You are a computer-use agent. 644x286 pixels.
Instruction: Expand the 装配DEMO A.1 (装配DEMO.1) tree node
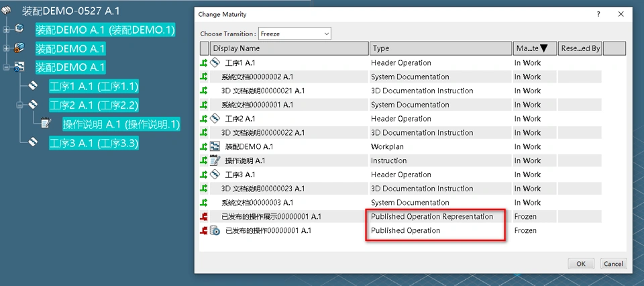coord(6,30)
